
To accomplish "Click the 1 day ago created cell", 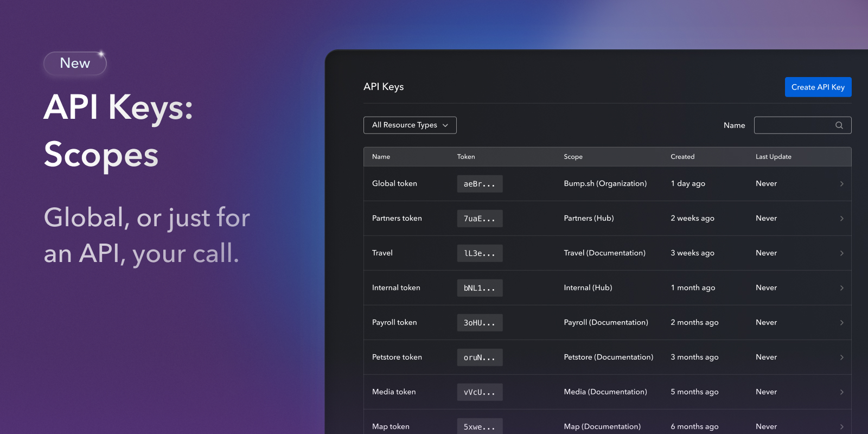I will (x=688, y=183).
